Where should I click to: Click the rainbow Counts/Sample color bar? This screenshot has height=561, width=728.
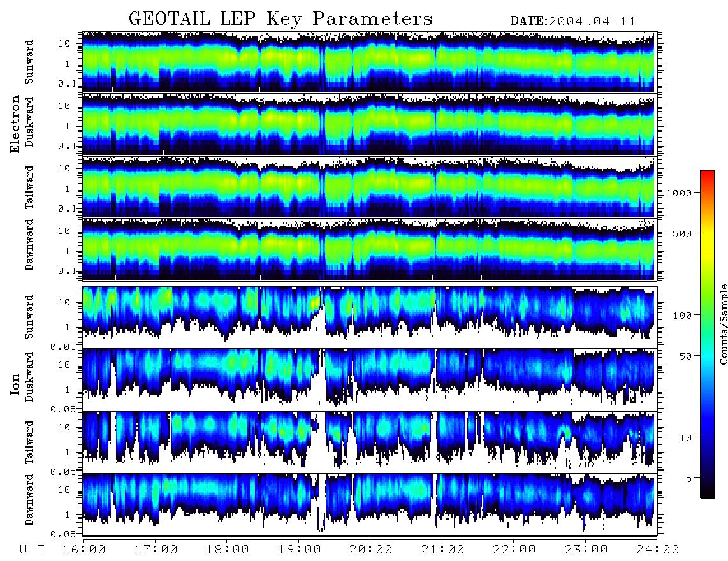pyautogui.click(x=708, y=334)
